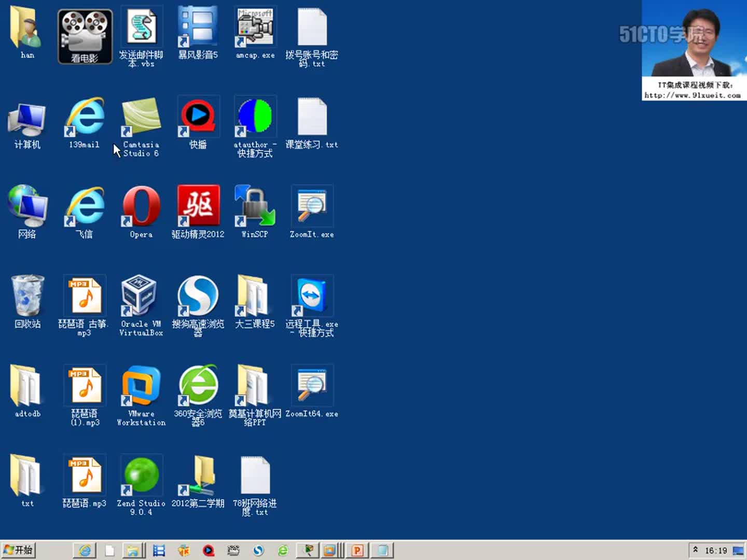Click the notepad taskbar button
This screenshot has height=560, width=747.
[382, 550]
